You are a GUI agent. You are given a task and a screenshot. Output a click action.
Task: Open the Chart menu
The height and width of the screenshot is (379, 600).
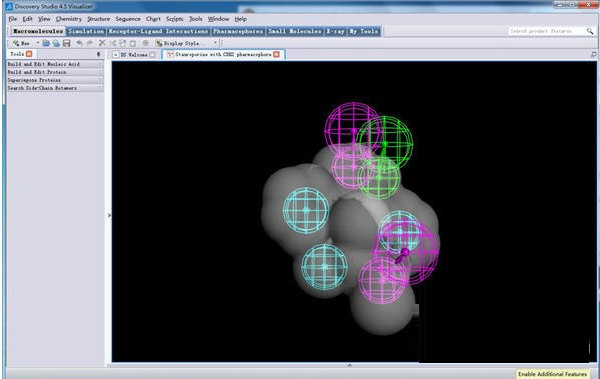(153, 19)
